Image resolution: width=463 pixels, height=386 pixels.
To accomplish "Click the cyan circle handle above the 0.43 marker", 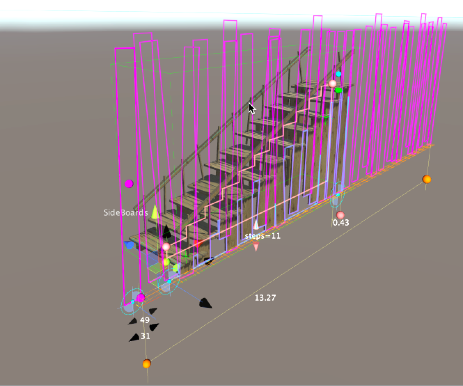I will pos(338,195).
